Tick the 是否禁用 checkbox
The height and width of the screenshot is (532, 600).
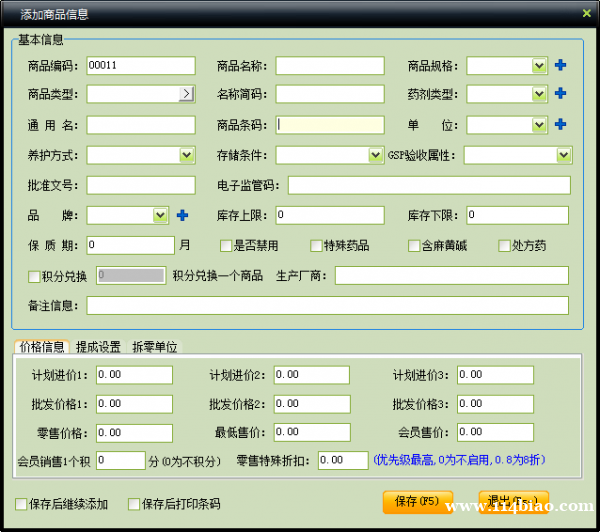225,246
